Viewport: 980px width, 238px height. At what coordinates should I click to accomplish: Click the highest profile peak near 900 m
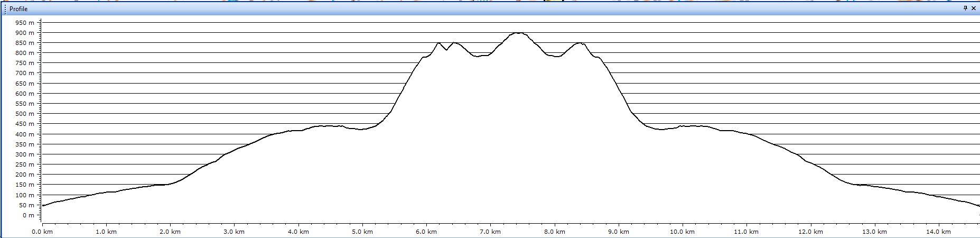click(518, 33)
